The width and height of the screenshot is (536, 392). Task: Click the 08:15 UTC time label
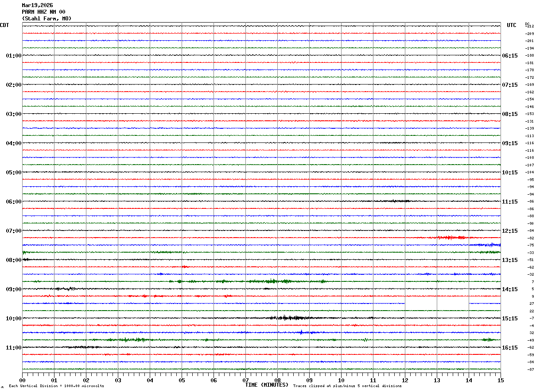click(510, 114)
